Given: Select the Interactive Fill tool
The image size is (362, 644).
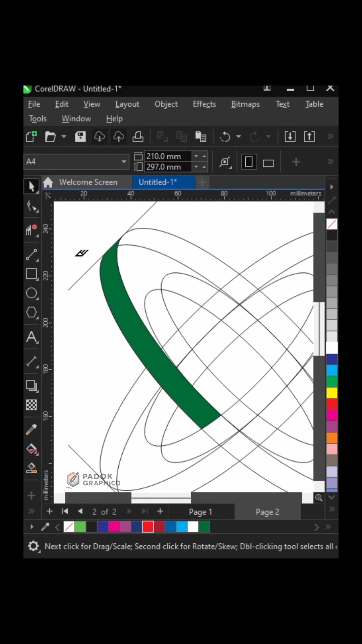Looking at the screenshot, I should click(32, 448).
